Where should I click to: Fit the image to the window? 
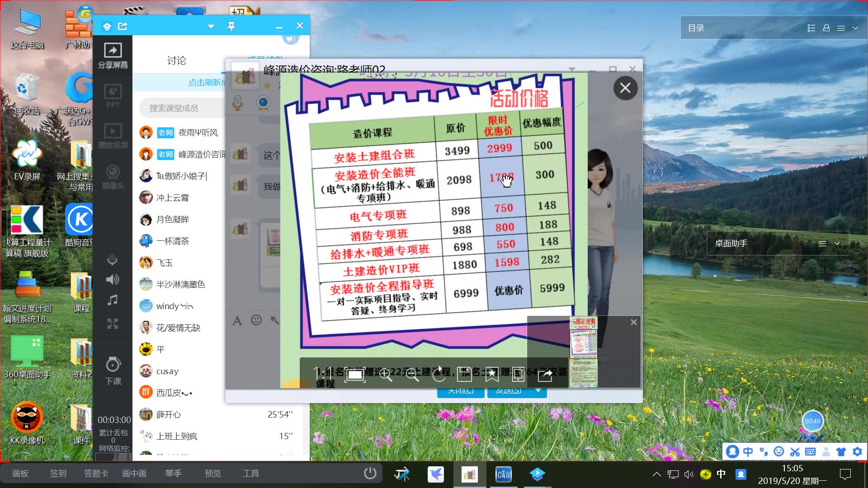click(355, 374)
